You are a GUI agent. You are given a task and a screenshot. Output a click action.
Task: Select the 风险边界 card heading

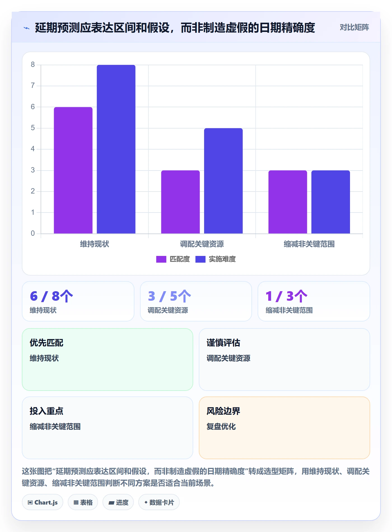coord(223,411)
